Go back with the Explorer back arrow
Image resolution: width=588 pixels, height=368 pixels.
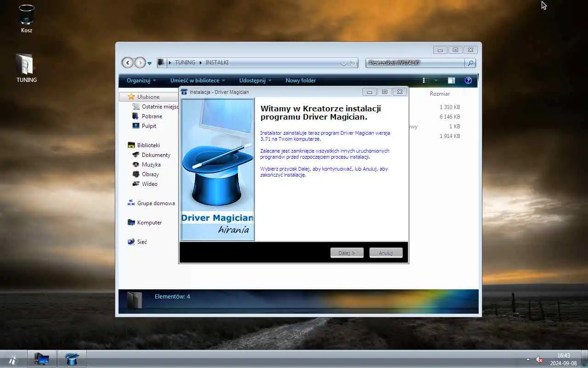[127, 63]
